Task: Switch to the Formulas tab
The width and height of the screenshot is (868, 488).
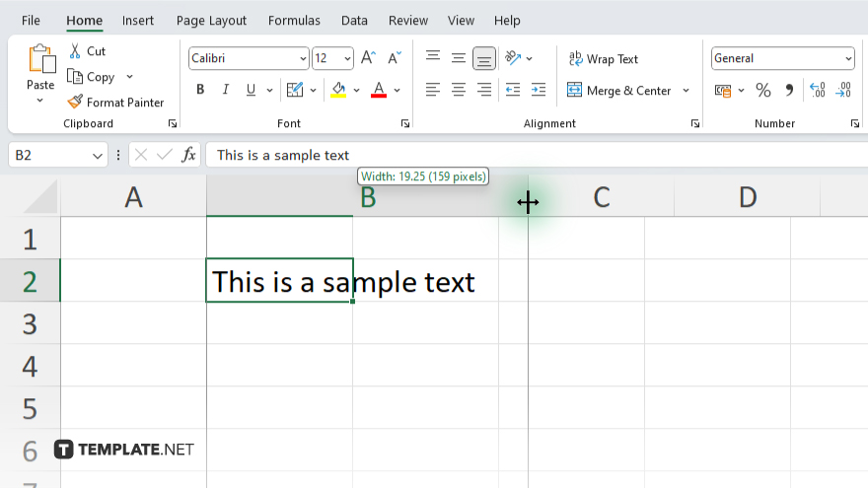Action: pyautogui.click(x=294, y=21)
